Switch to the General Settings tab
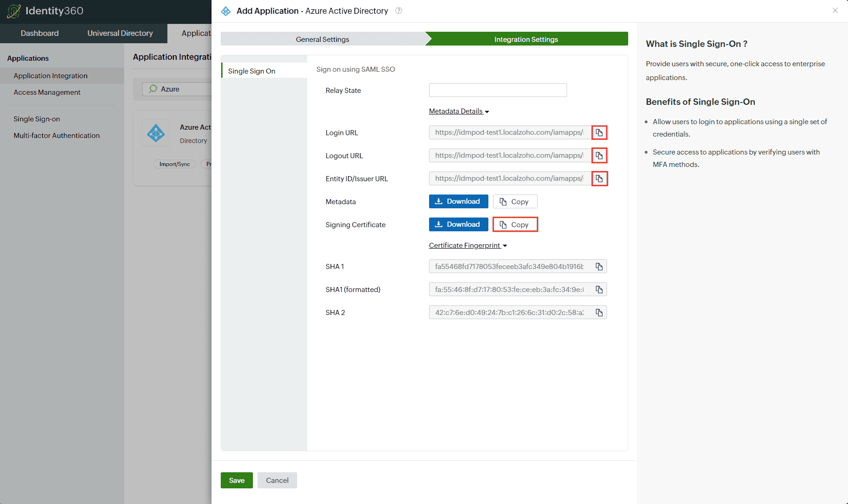The width and height of the screenshot is (848, 504). pos(322,39)
